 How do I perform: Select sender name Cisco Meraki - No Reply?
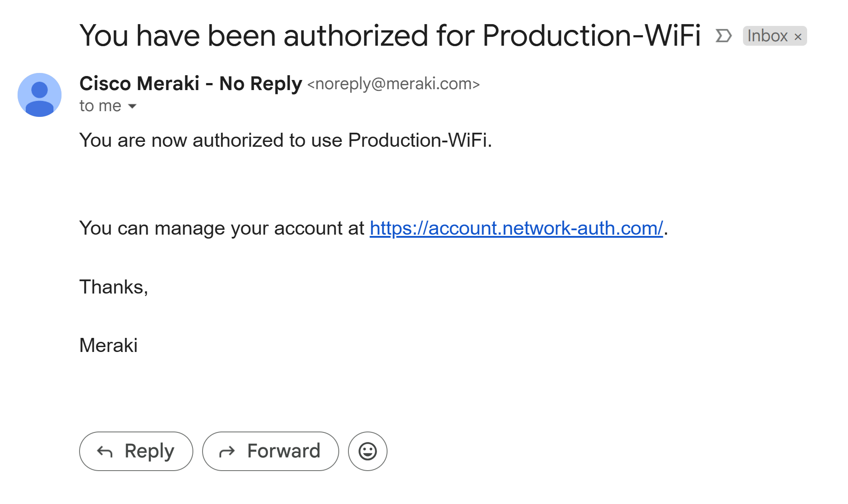[191, 83]
